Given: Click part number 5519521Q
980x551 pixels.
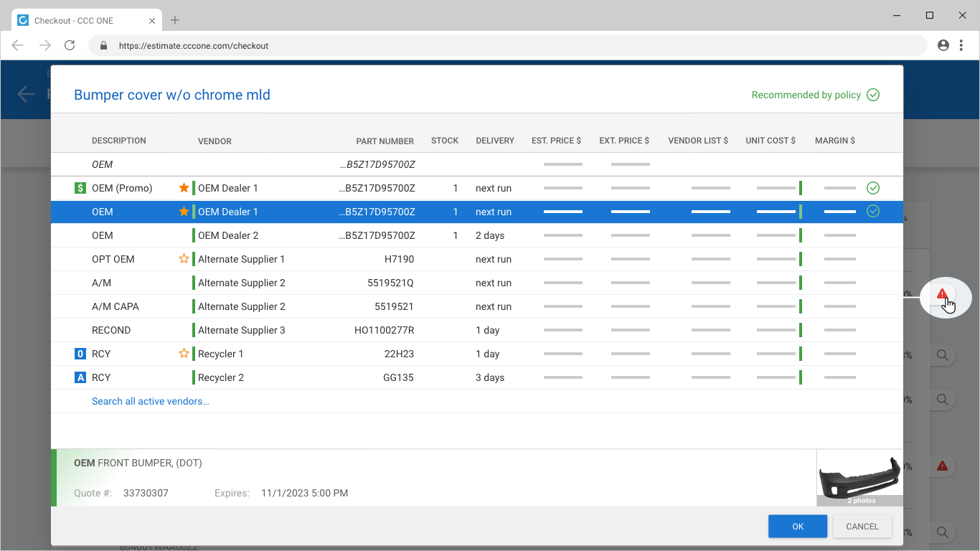Looking at the screenshot, I should 390,283.
